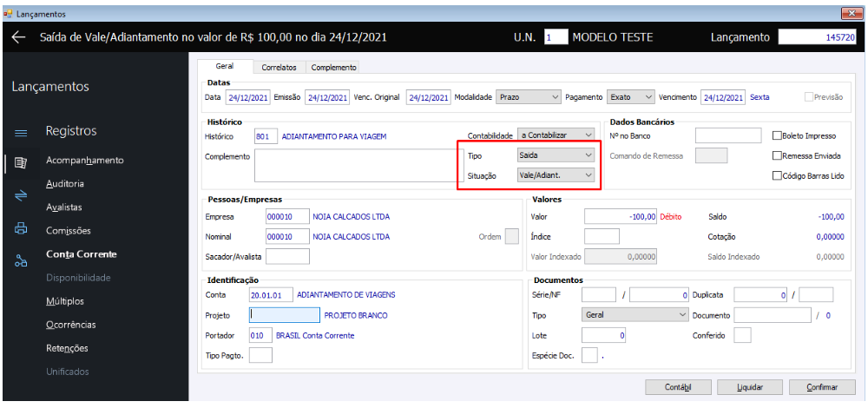Open Múltiplos in the sidebar
Image resolution: width=868 pixels, height=408 pixels.
65,301
